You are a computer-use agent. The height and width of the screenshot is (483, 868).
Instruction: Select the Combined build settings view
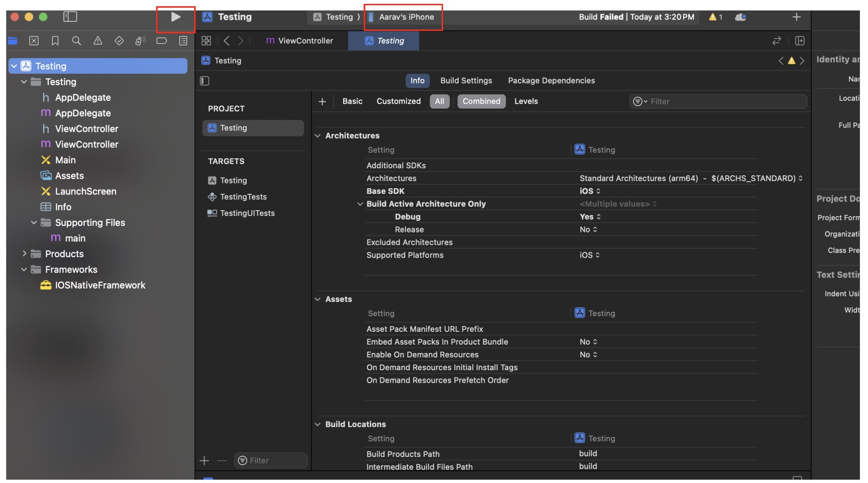coord(481,101)
